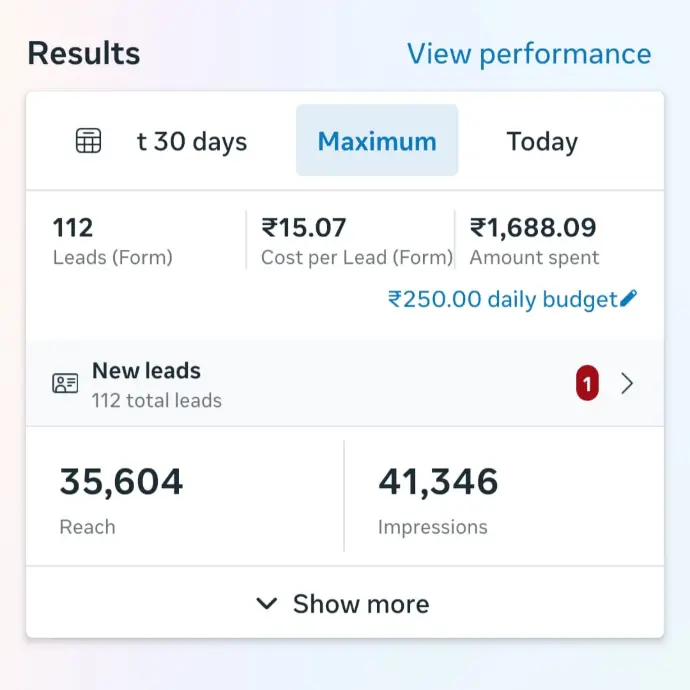Click the Results section heading
Viewport: 690px width, 690px height.
pyautogui.click(x=84, y=53)
